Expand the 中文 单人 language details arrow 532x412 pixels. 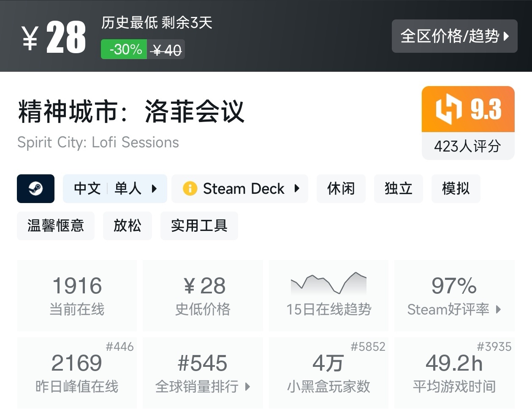point(155,189)
